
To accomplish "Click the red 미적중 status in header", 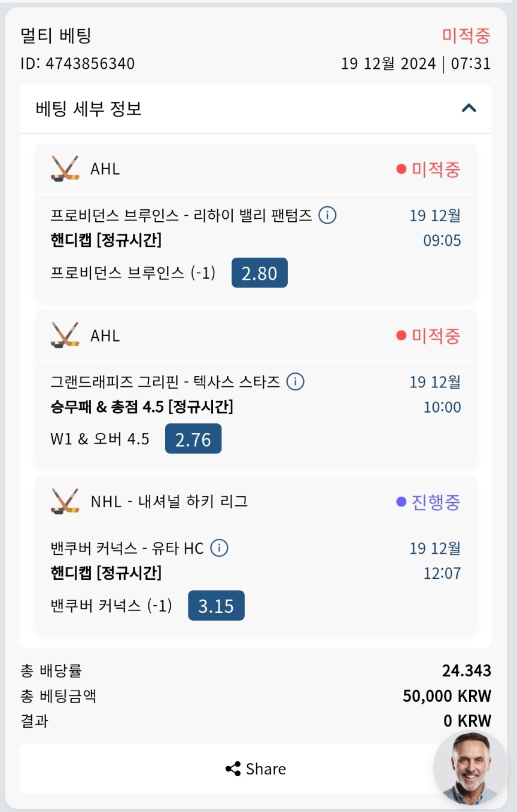I will point(466,35).
